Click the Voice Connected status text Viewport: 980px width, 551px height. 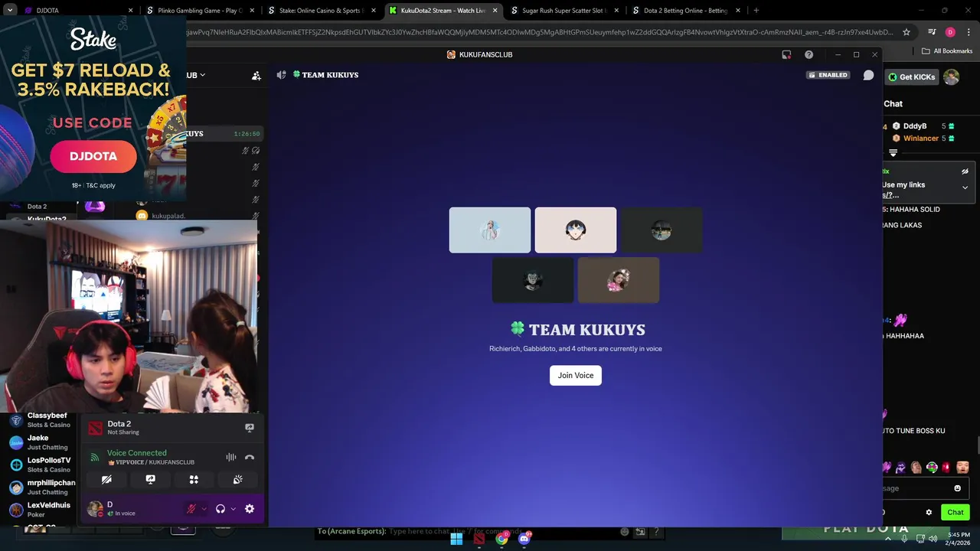tap(136, 453)
